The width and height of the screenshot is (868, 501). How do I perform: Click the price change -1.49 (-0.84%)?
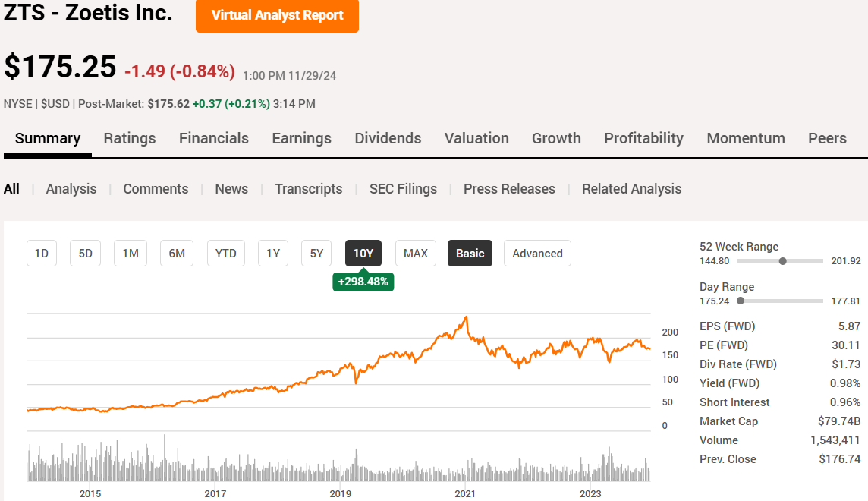[x=180, y=71]
